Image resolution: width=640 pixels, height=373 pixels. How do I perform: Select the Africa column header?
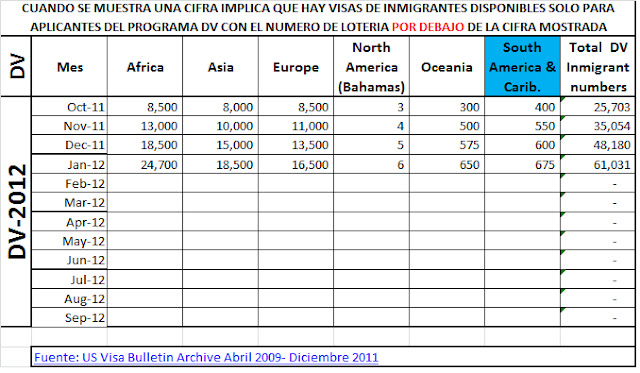[x=145, y=67]
